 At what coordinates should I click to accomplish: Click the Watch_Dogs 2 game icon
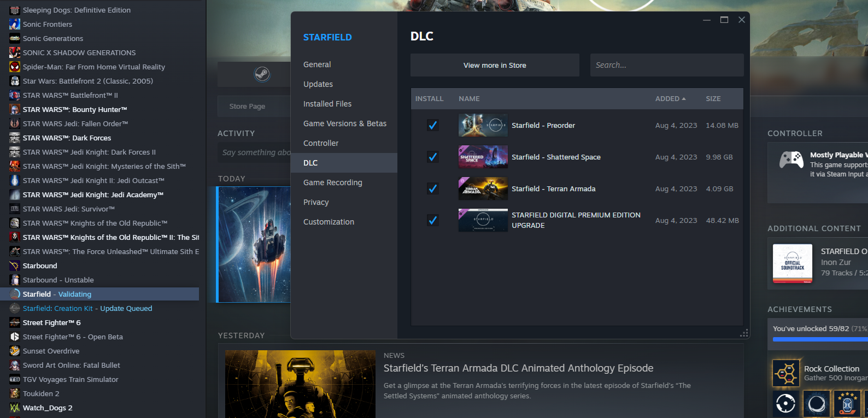click(x=15, y=408)
